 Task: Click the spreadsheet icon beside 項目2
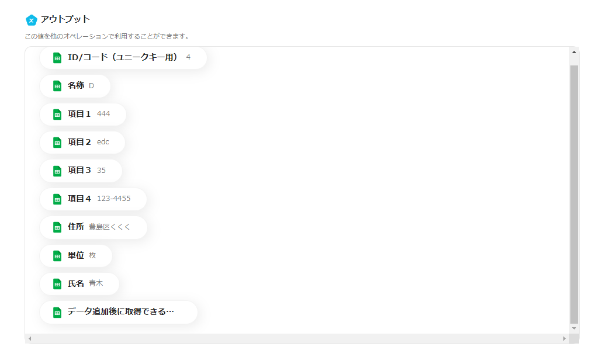pos(57,143)
